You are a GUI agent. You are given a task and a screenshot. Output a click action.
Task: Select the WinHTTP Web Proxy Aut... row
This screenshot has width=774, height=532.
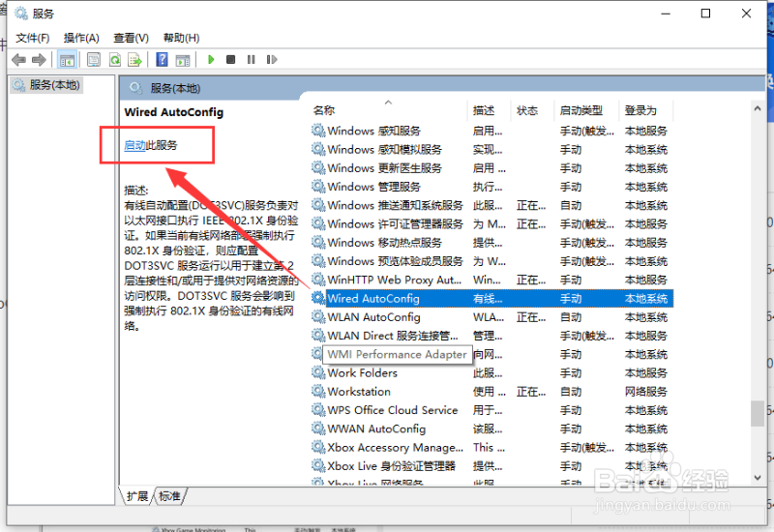click(491, 280)
